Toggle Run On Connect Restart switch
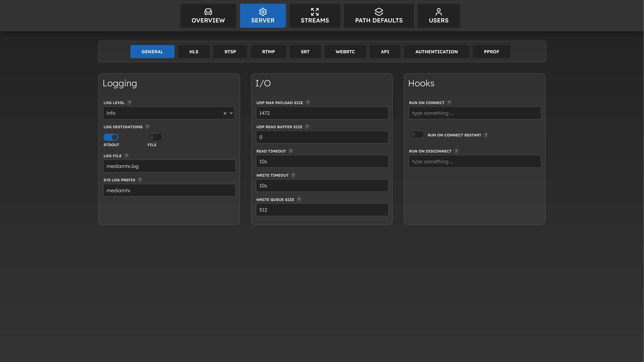644x362 pixels. 416,135
